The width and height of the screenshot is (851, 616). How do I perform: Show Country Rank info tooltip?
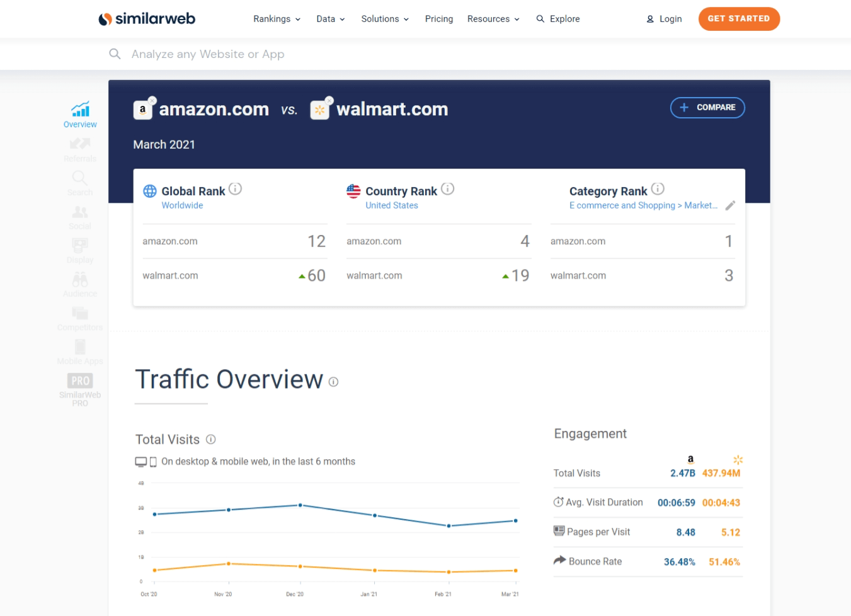(447, 188)
